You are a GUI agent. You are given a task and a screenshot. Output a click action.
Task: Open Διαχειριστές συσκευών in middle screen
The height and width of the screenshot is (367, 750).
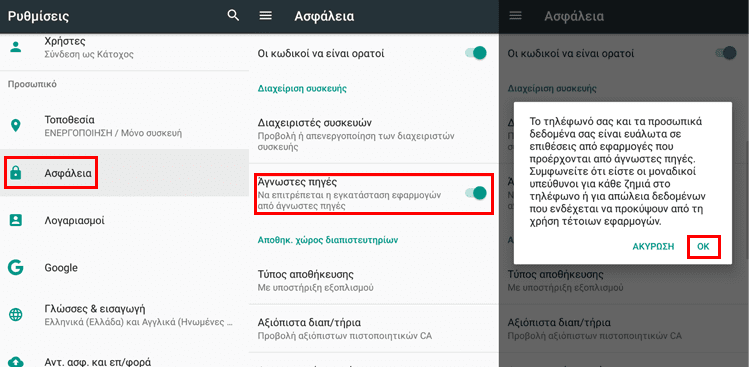pos(374,134)
